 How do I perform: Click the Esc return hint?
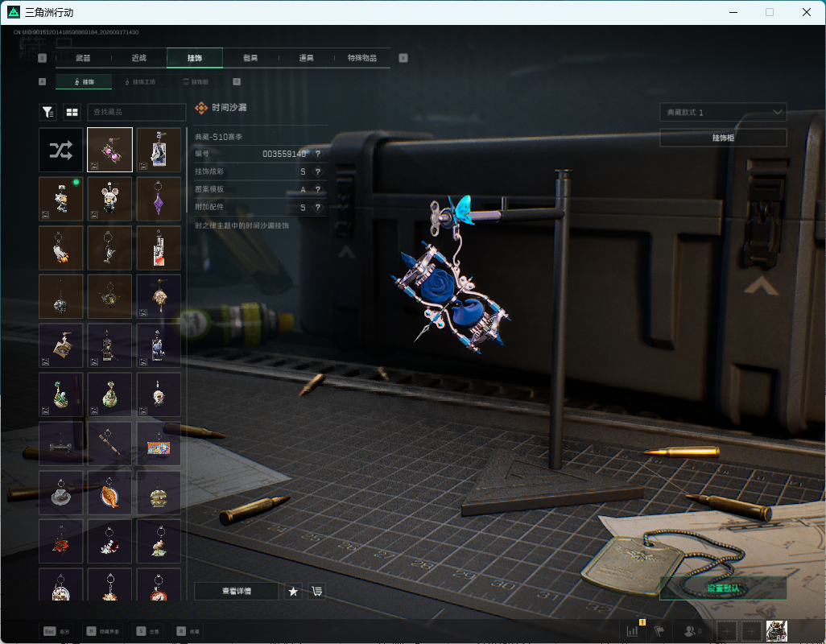pyautogui.click(x=57, y=631)
